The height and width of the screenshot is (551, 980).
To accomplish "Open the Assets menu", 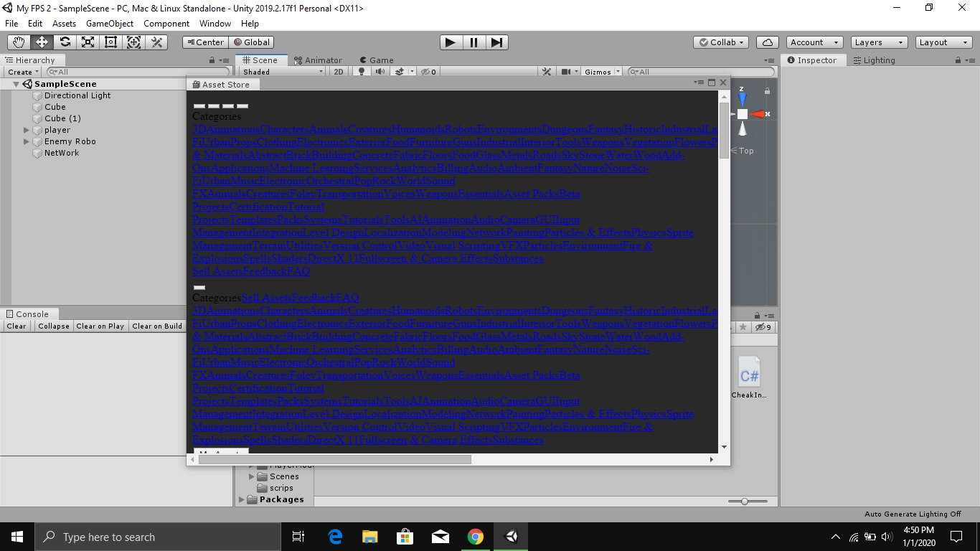I will tap(64, 24).
